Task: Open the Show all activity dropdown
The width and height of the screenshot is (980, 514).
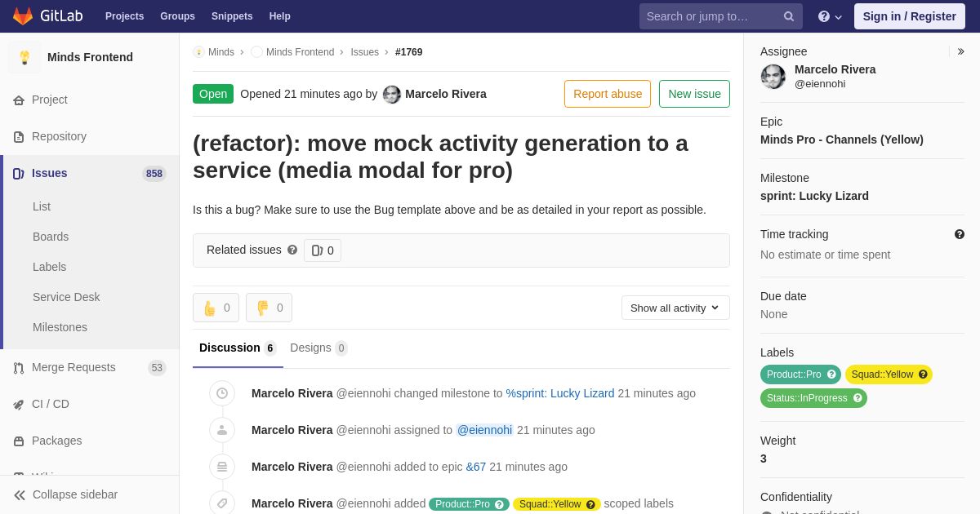Action: pos(675,308)
